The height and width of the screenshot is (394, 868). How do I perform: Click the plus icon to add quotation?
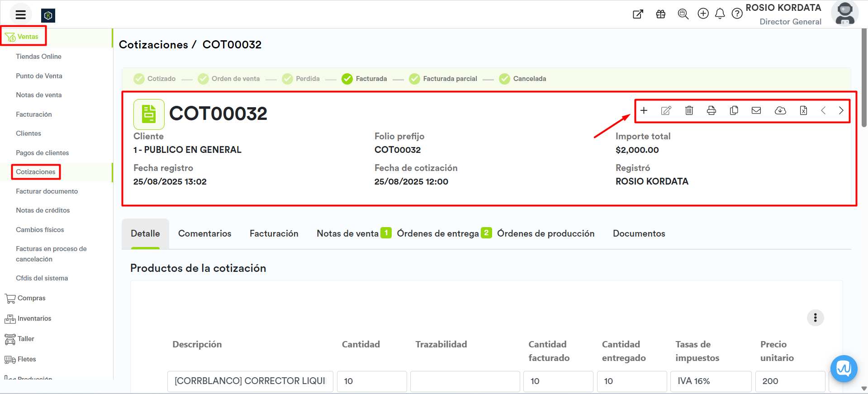(644, 111)
